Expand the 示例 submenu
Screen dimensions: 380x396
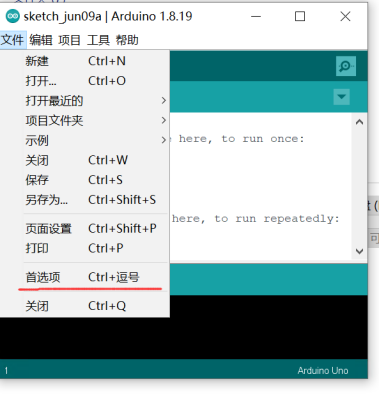coord(85,140)
